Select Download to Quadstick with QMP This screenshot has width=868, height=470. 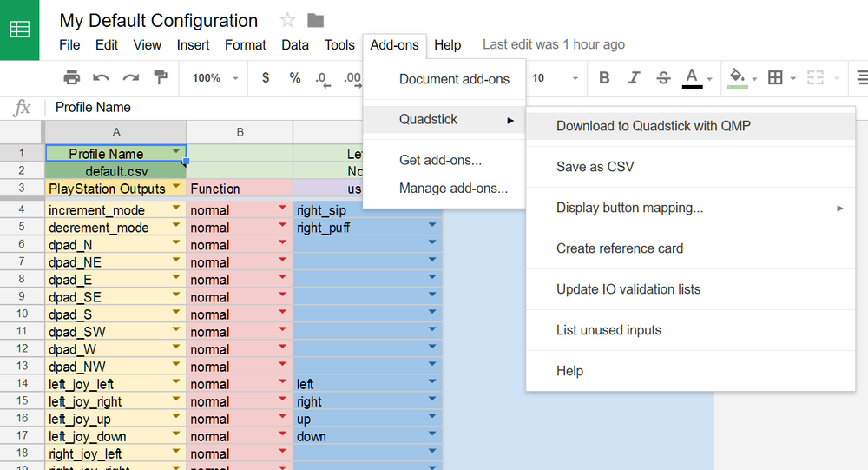point(690,126)
